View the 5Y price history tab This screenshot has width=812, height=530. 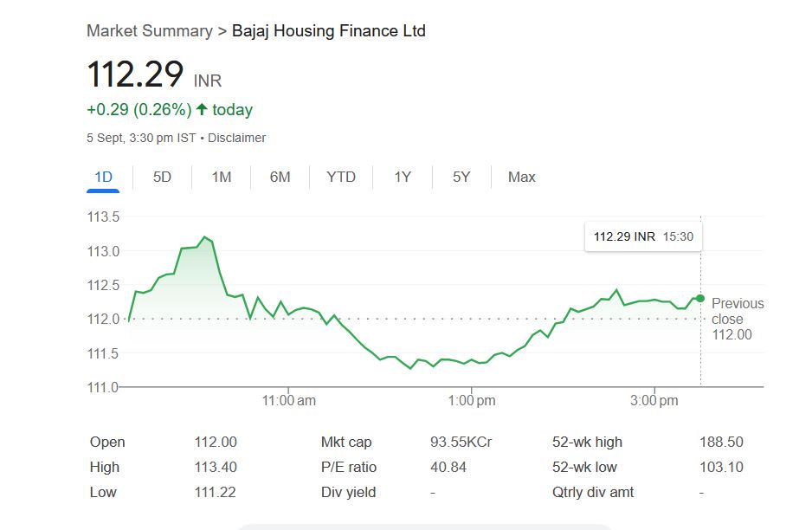tap(461, 177)
